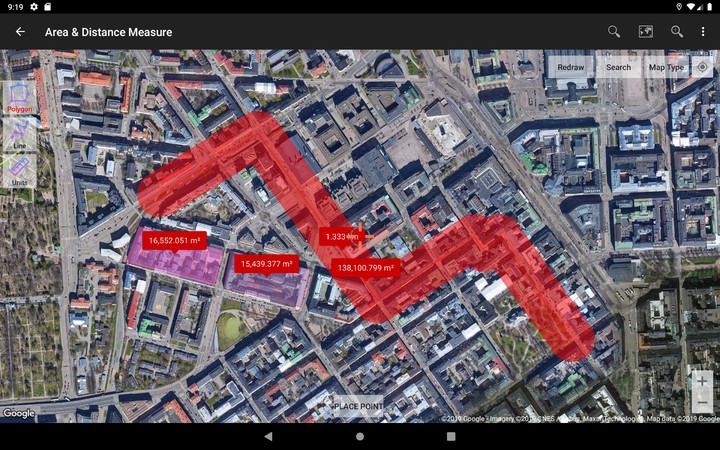Open the Map Type selector
Viewport: 720px width, 450px height.
click(667, 67)
